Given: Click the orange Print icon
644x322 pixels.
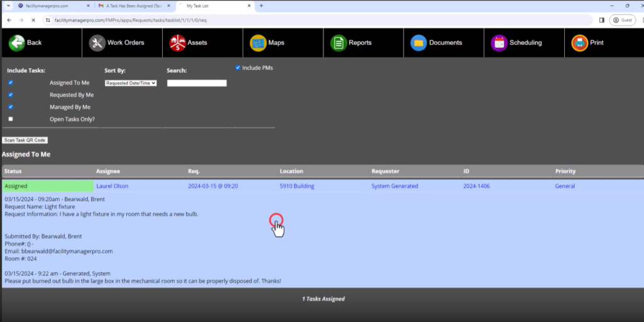Looking at the screenshot, I should coord(579,43).
